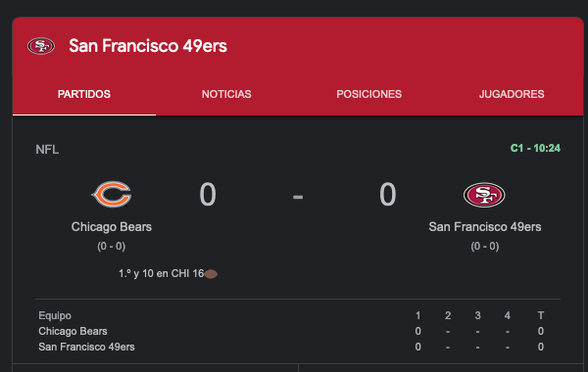This screenshot has width=588, height=372.
Task: Select the Posiciones tab
Action: [x=369, y=94]
